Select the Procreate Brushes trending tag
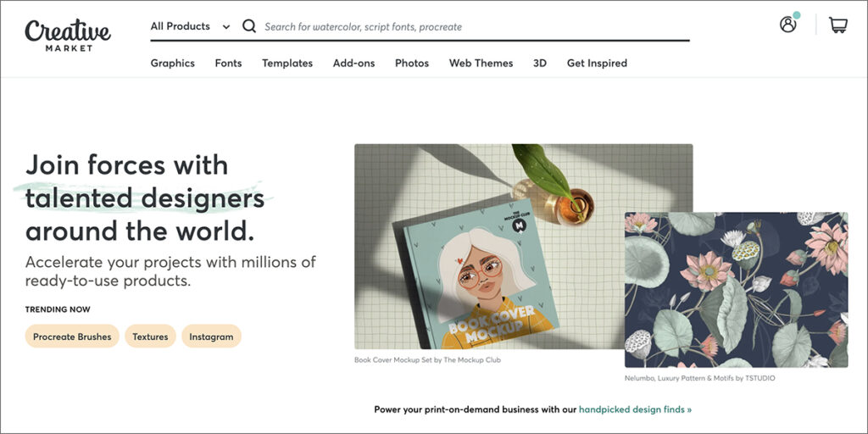This screenshot has height=434, width=868. 72,336
